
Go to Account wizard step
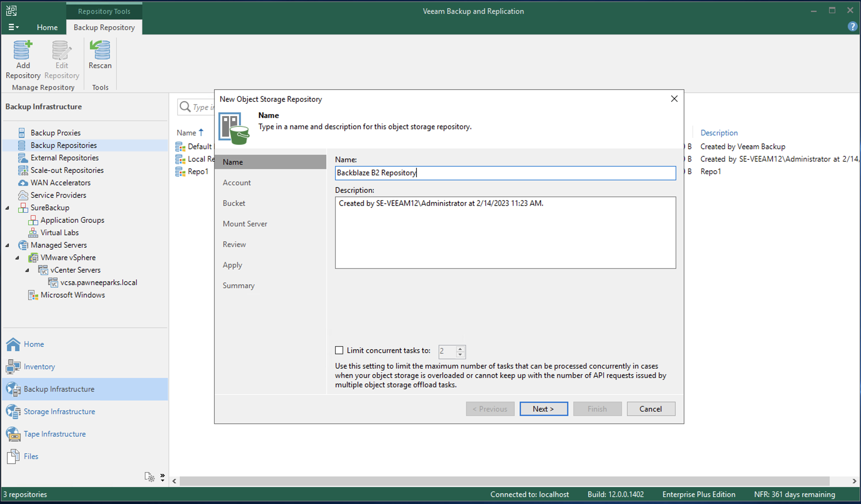click(237, 183)
